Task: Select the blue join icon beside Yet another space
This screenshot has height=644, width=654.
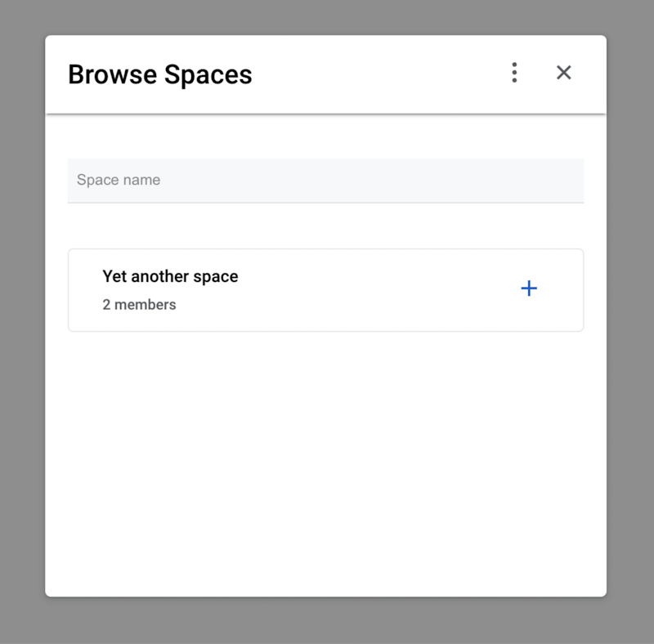Action: point(529,288)
